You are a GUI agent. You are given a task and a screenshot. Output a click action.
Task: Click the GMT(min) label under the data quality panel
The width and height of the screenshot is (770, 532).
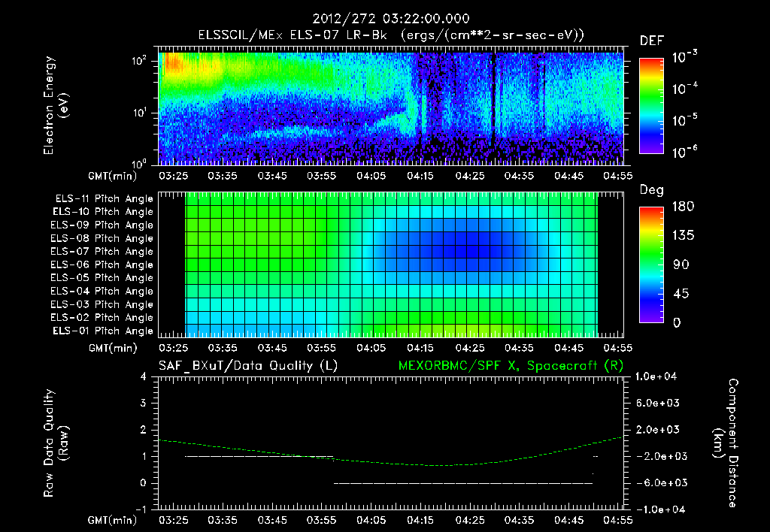click(113, 520)
